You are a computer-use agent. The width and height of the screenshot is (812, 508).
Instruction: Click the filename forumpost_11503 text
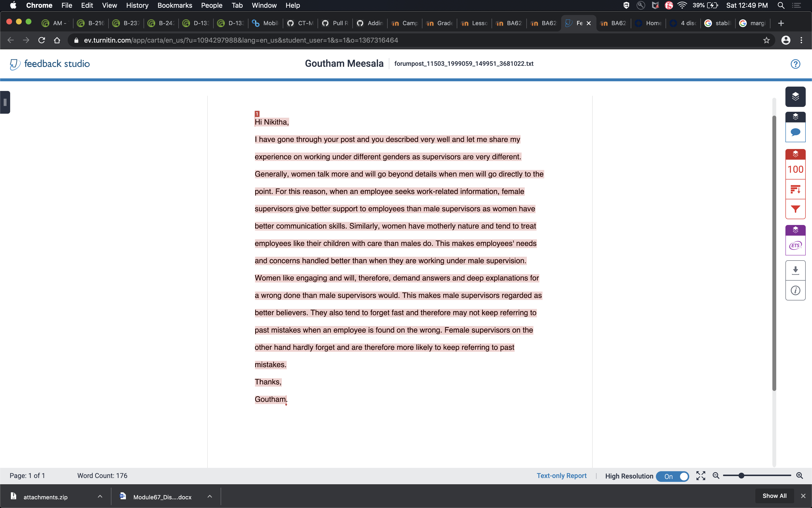pos(464,64)
